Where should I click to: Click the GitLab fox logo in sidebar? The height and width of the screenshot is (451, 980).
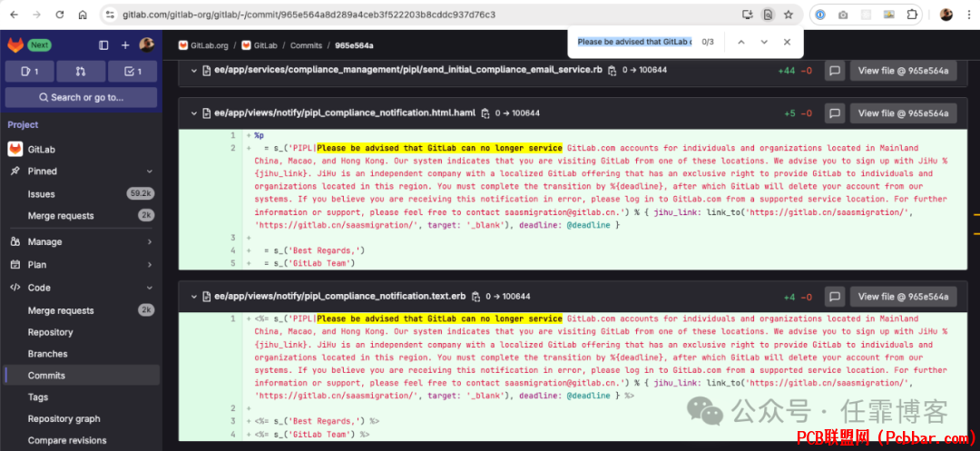pos(15,45)
